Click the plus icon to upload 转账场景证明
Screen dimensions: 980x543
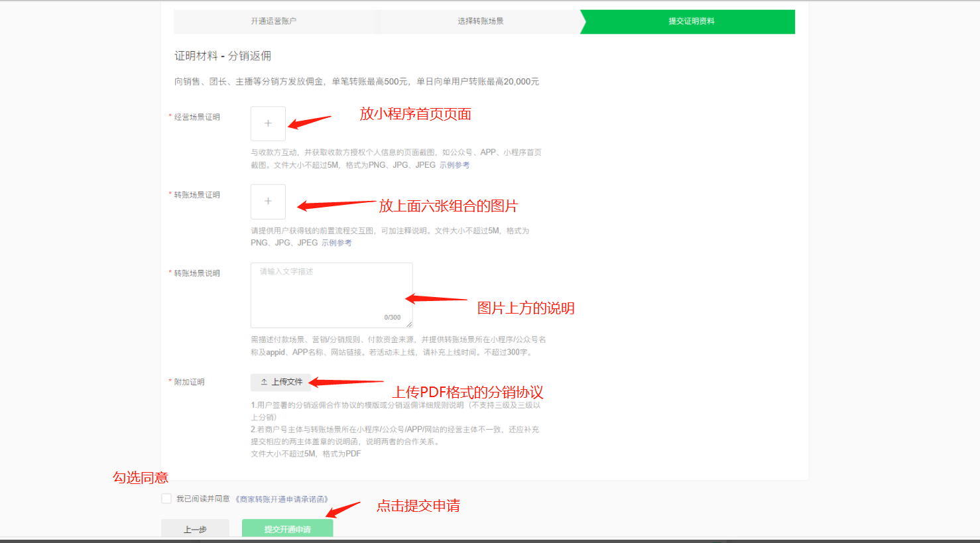[268, 202]
